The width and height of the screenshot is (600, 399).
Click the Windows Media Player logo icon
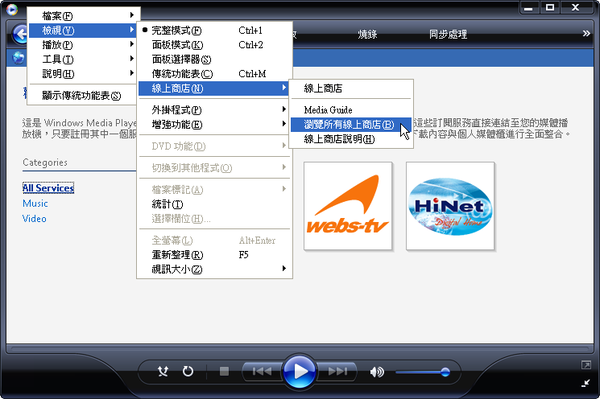12,9
